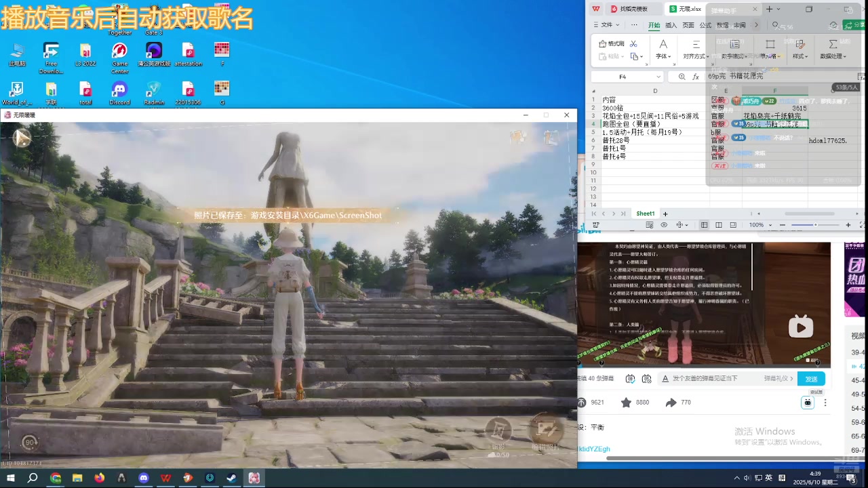
Task: Expand the 对齐方式 alignment dropdown
Action: pyautogui.click(x=695, y=56)
